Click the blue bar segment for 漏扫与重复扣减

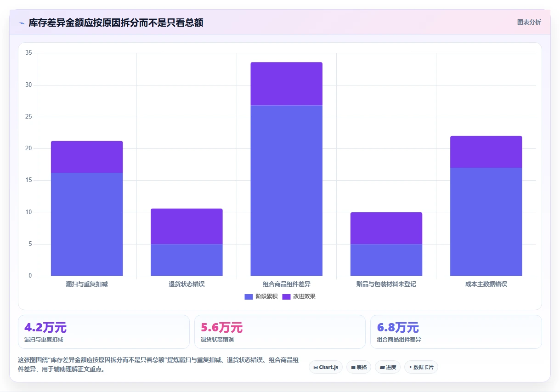coord(87,224)
